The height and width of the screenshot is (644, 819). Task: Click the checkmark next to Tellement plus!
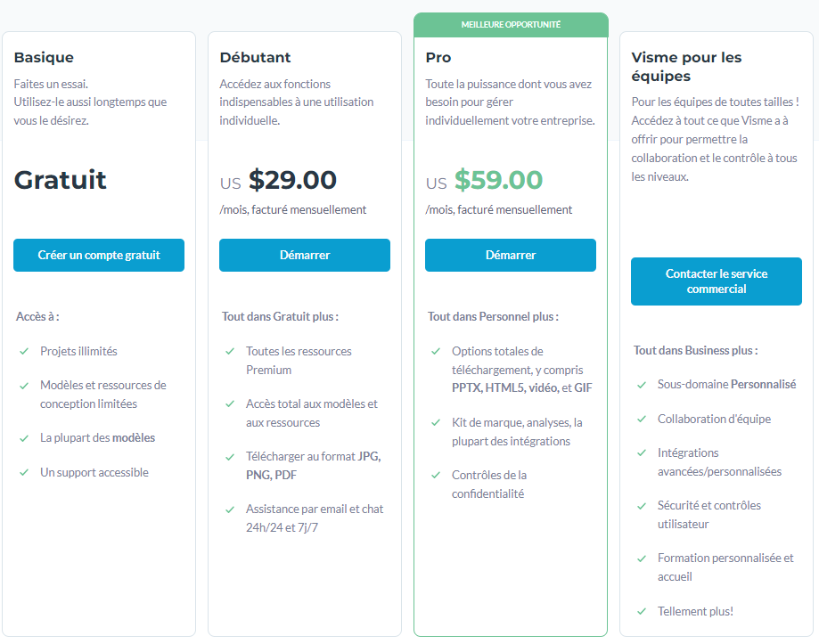[x=642, y=611]
